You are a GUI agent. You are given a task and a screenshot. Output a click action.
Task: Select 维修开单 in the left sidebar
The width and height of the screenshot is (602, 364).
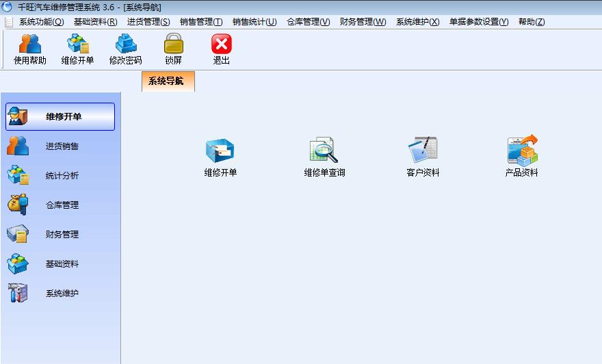pos(60,116)
